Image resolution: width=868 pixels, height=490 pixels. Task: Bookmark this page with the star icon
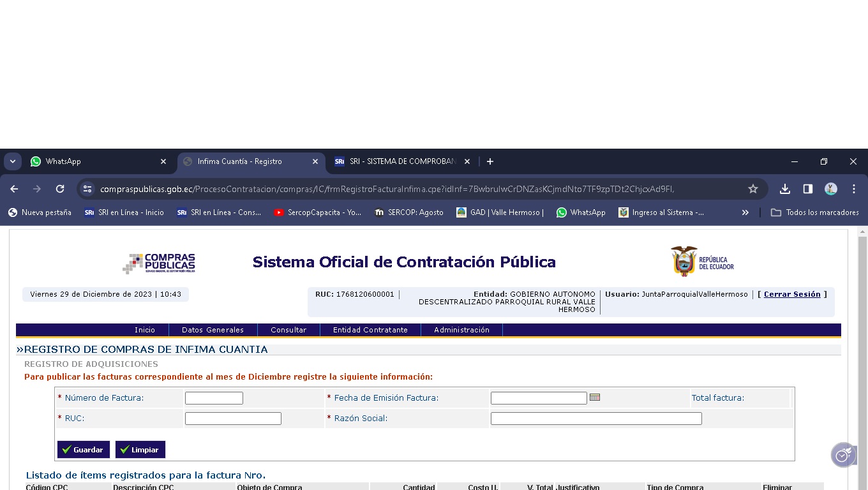(752, 189)
